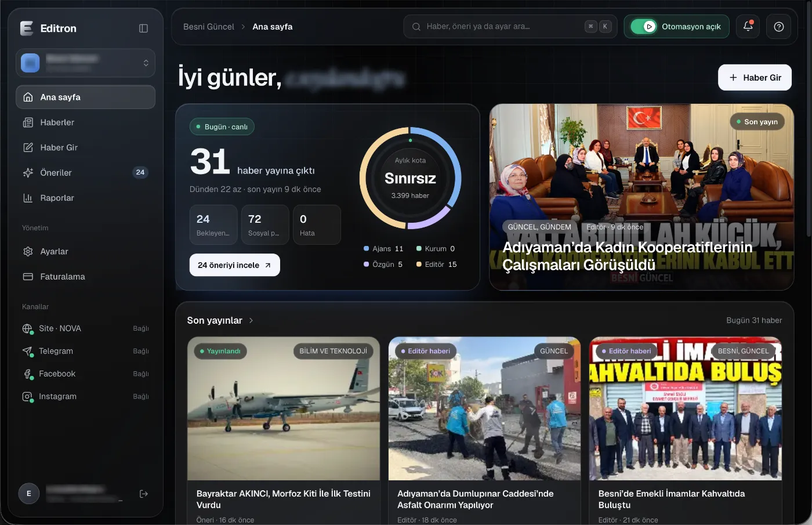Click the blue Ajans legend swatch

[366, 249]
